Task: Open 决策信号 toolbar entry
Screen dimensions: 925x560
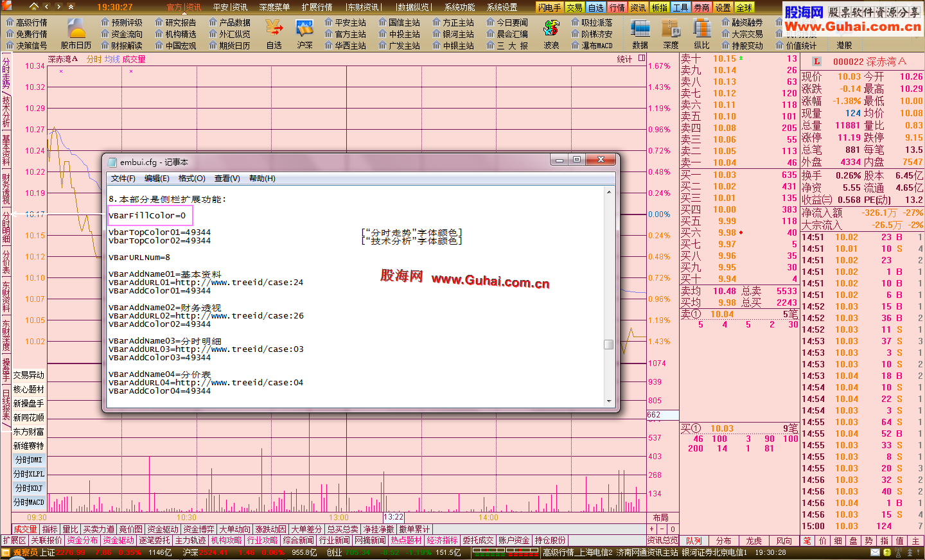Action: (26, 46)
